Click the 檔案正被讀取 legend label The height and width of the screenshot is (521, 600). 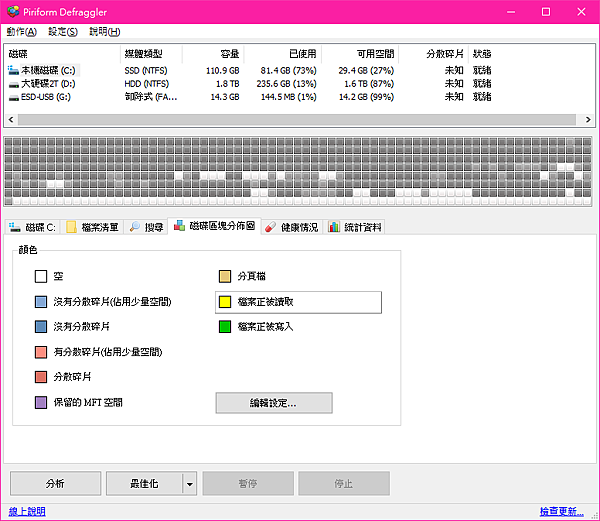(266, 302)
